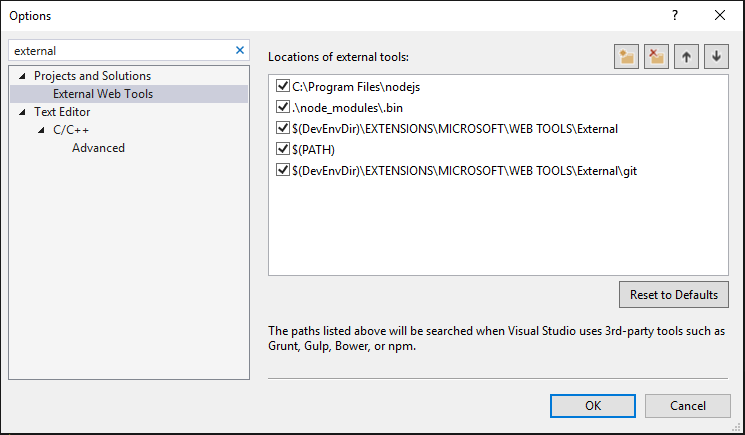Image resolution: width=745 pixels, height=435 pixels.
Task: Toggle the External\git location checkbox
Action: pos(282,171)
